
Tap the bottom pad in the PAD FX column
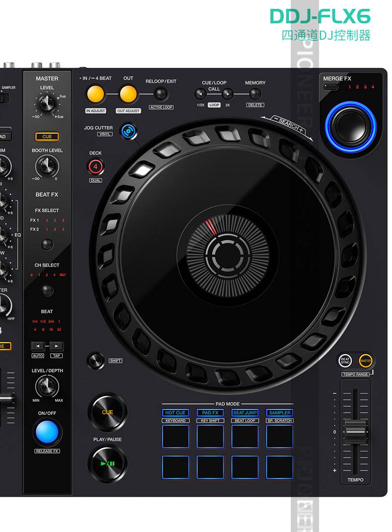point(210,467)
